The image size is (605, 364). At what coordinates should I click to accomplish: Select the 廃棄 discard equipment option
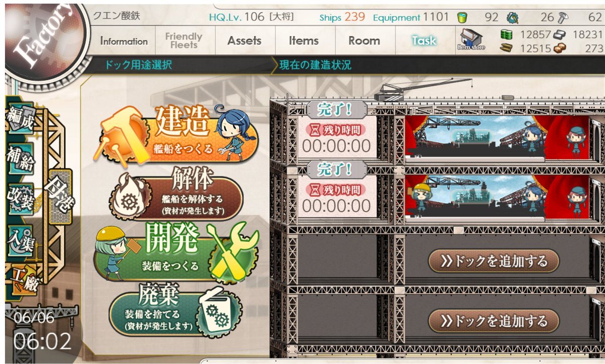[x=174, y=310]
